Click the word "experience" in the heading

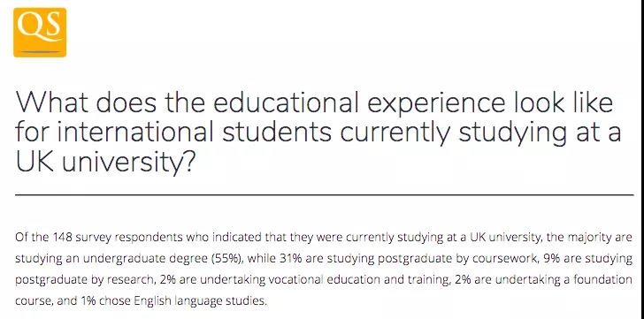[x=435, y=104]
